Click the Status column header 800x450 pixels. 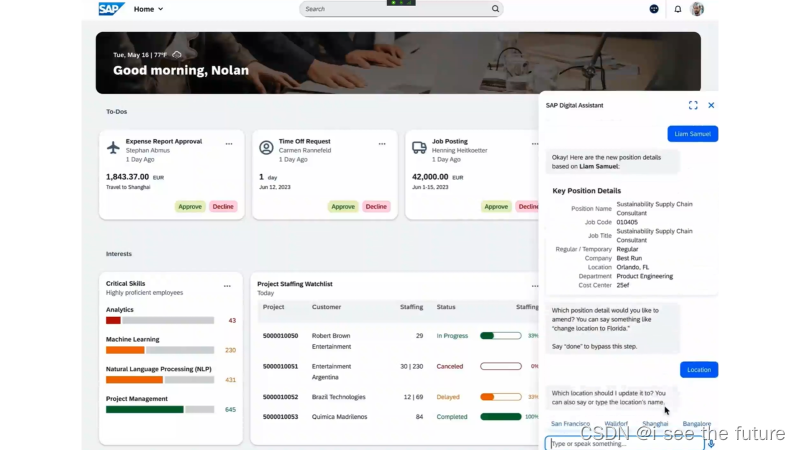pyautogui.click(x=446, y=307)
